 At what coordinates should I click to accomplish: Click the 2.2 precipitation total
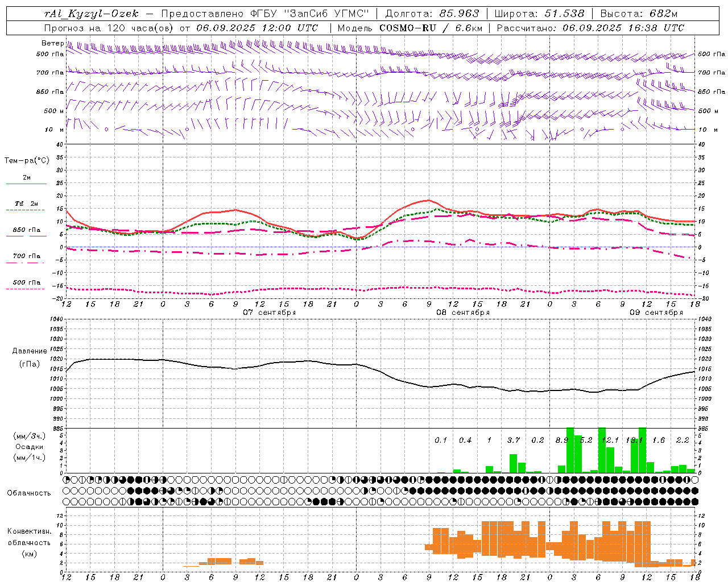[682, 440]
